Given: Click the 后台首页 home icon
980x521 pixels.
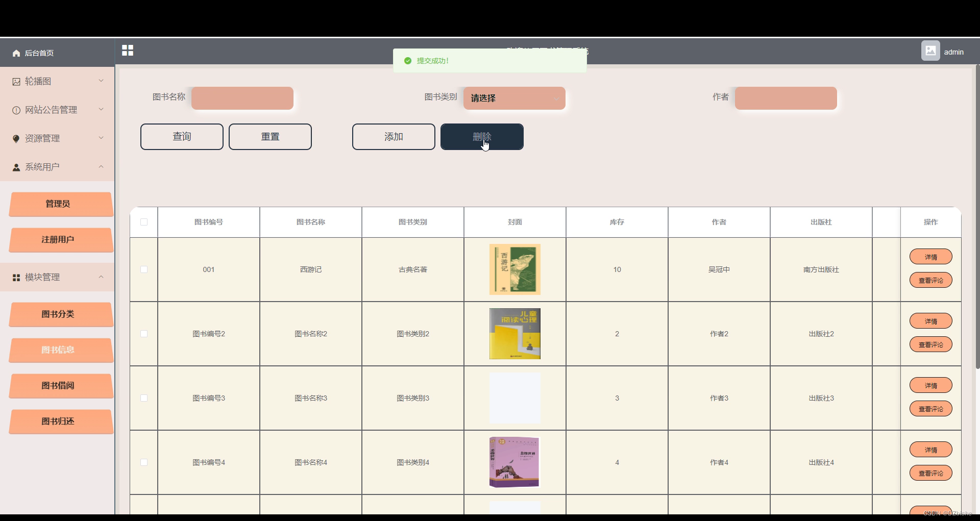Looking at the screenshot, I should pos(15,53).
